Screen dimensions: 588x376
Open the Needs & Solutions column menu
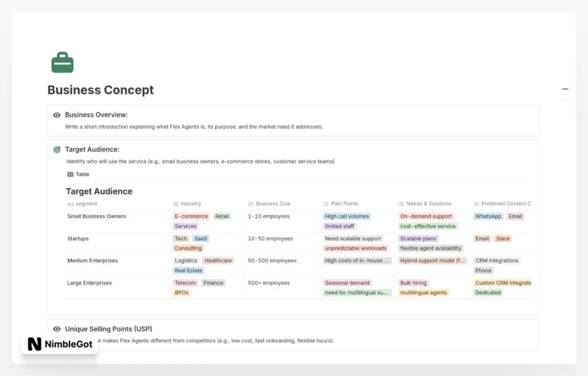(428, 204)
